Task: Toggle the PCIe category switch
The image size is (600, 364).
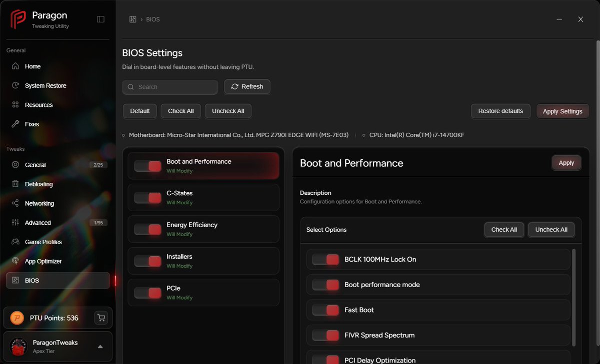Action: pyautogui.click(x=147, y=293)
